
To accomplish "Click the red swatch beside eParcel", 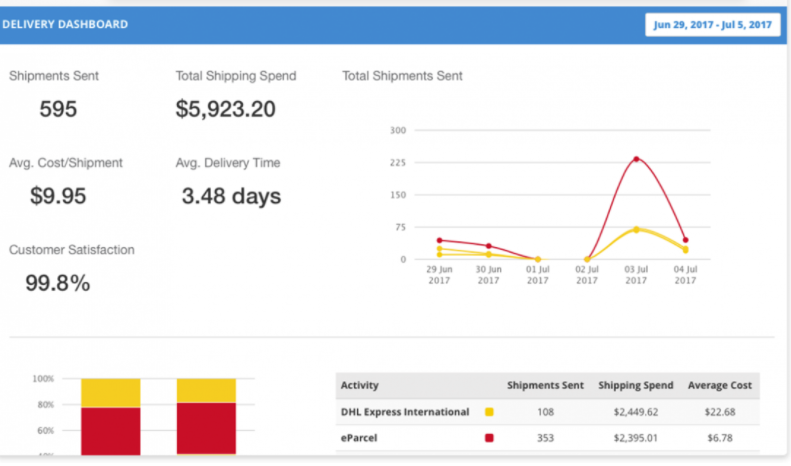I will click(489, 437).
